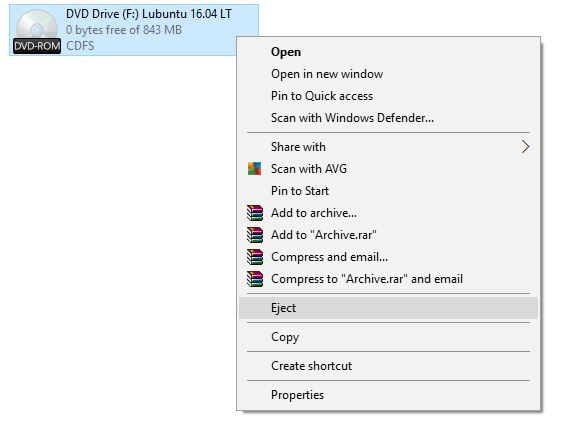Pin the drive to Quick access
The image size is (566, 433).
[x=388, y=96]
